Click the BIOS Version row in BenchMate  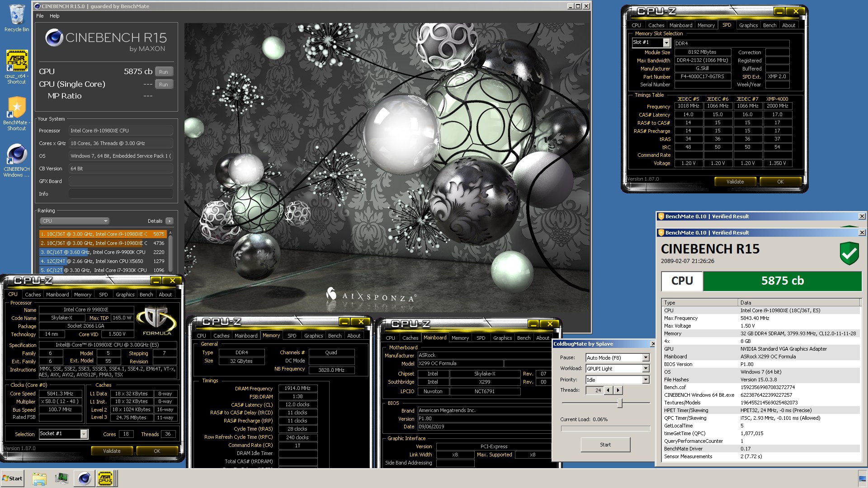[x=761, y=364]
